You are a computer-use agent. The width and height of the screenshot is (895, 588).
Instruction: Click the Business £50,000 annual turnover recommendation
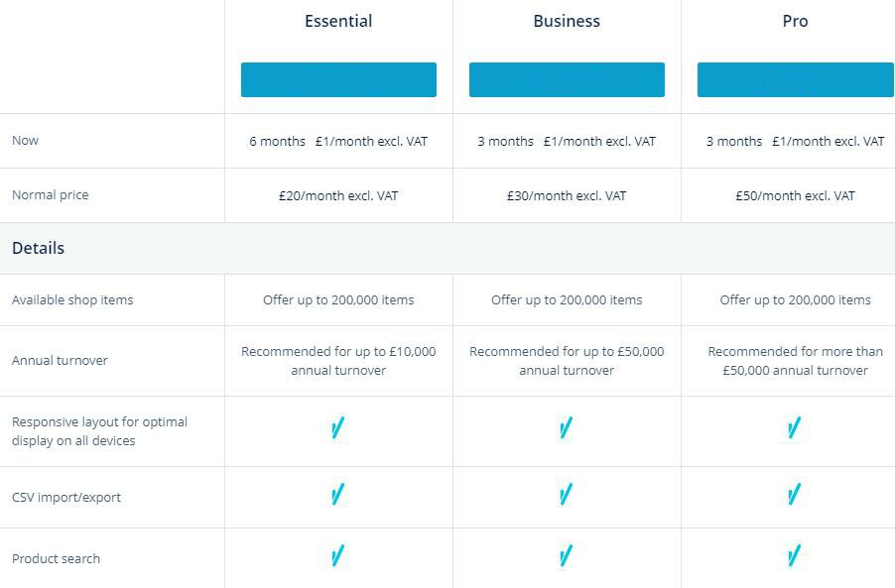pyautogui.click(x=567, y=361)
